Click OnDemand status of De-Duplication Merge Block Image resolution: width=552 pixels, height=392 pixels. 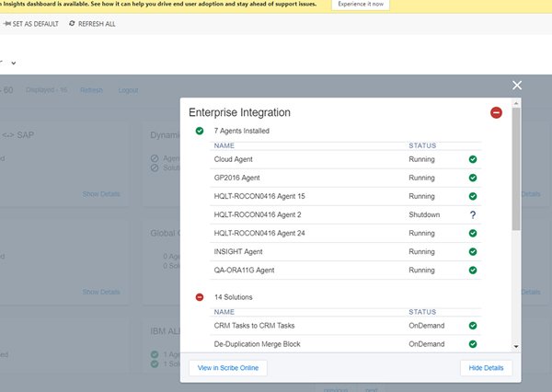pyautogui.click(x=427, y=344)
